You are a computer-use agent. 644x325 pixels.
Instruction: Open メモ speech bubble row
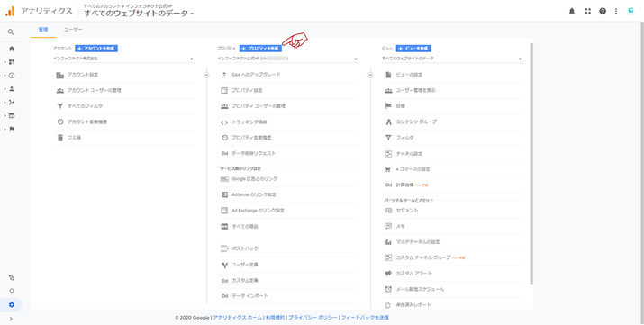click(452, 227)
